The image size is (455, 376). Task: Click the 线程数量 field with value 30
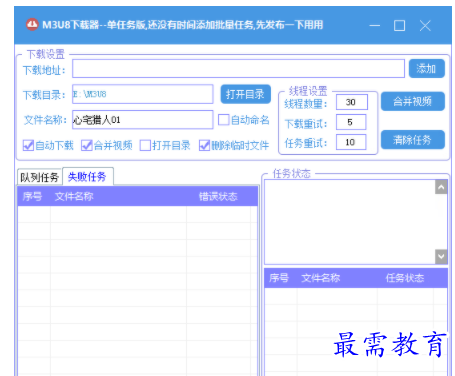tap(352, 102)
